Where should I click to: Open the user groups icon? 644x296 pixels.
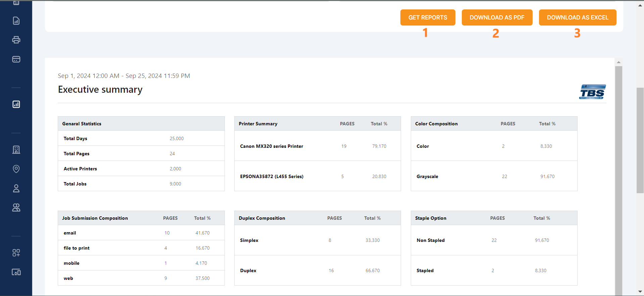16,208
